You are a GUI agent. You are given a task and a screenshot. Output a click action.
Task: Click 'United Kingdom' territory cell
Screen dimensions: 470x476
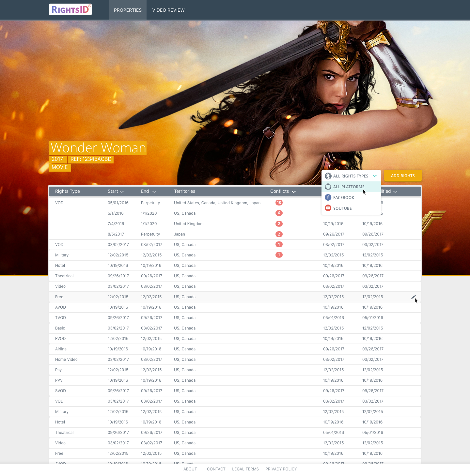(x=189, y=224)
